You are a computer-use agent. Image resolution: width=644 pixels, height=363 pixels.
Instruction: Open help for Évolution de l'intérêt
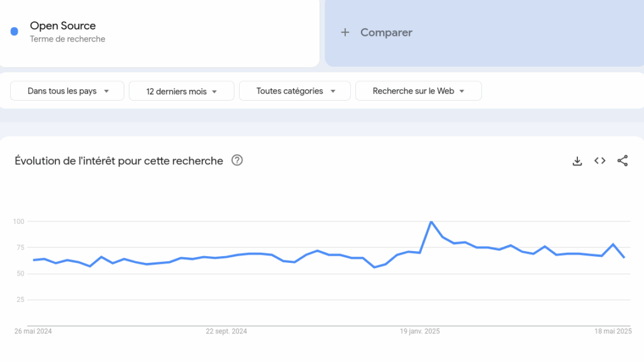[x=237, y=160]
